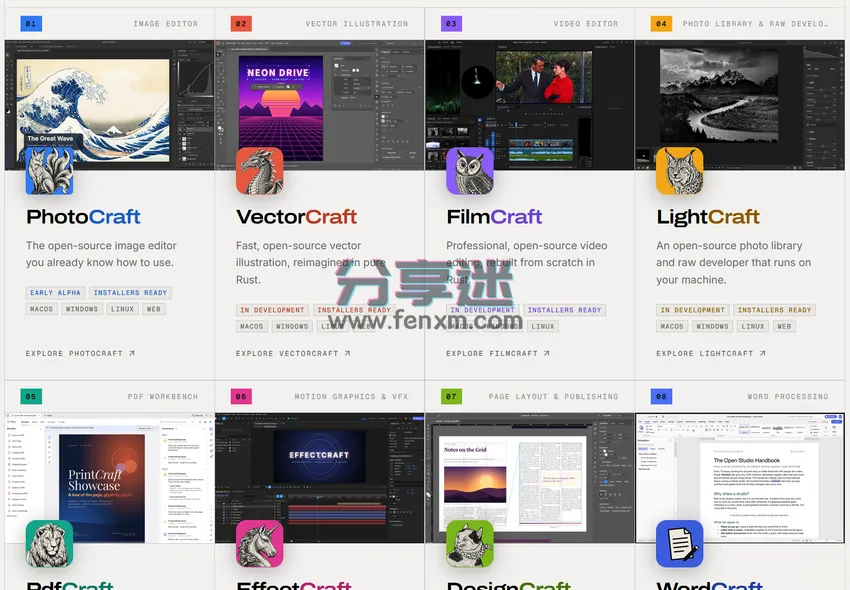Image resolution: width=850 pixels, height=590 pixels.
Task: Click the EffectCraft unicorn app icon
Action: [x=260, y=544]
